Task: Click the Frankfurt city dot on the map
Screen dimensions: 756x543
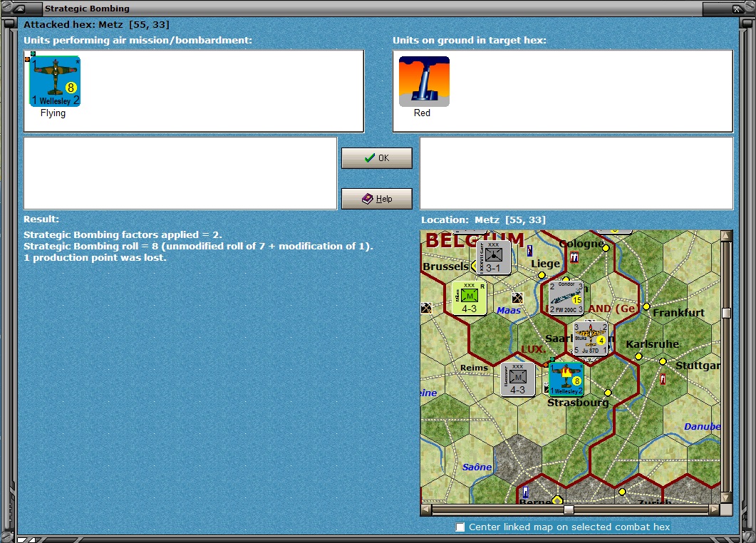Action: click(x=646, y=306)
